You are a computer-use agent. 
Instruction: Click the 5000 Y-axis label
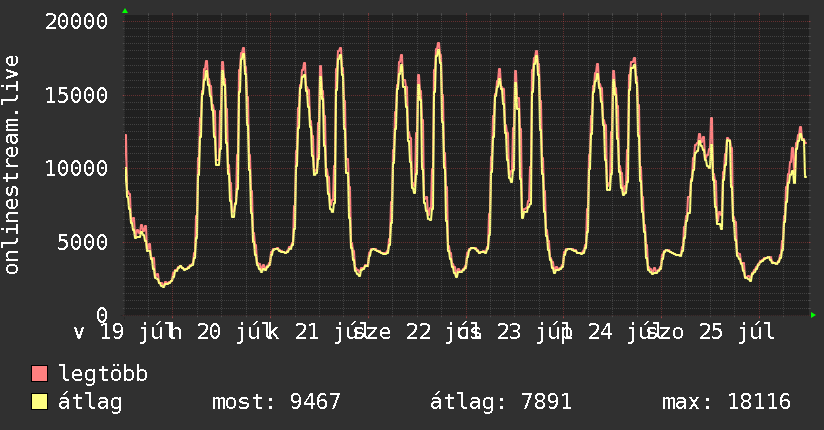(83, 242)
